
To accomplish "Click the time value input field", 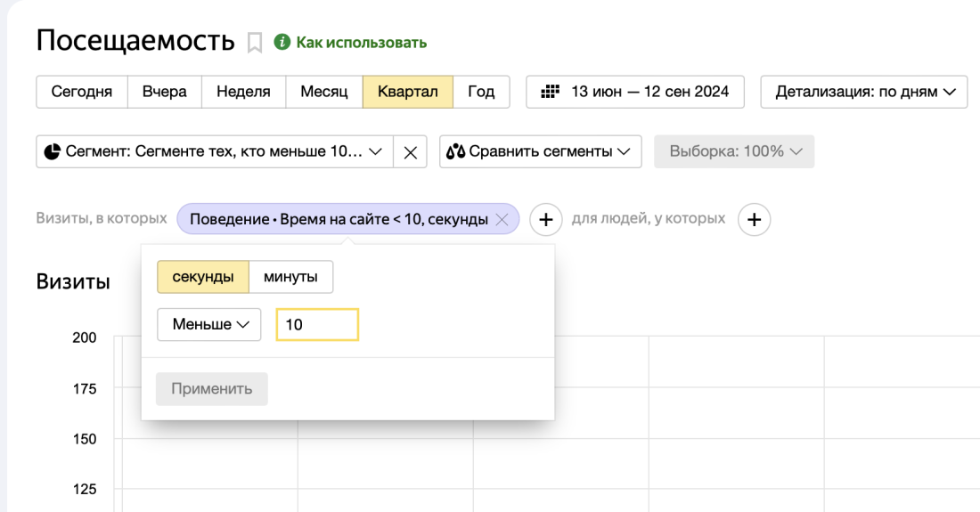I will tap(317, 325).
